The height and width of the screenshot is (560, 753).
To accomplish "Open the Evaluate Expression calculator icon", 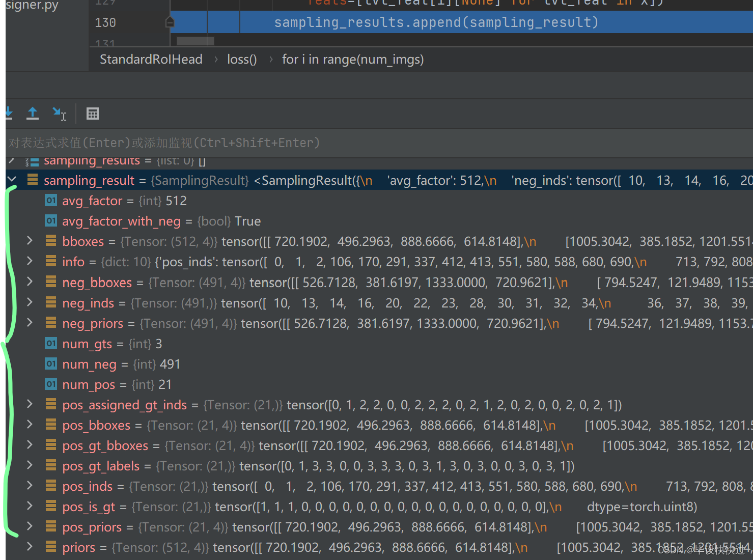I will [x=92, y=113].
